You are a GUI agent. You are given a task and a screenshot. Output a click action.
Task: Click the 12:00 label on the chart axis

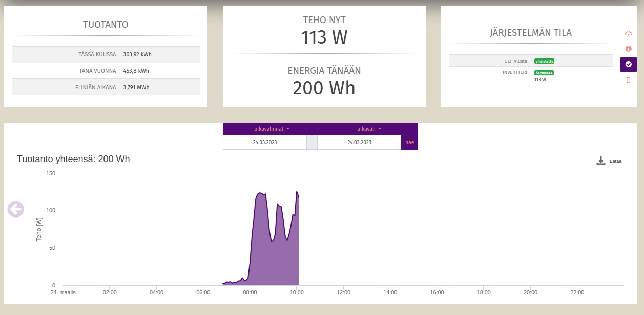(343, 292)
